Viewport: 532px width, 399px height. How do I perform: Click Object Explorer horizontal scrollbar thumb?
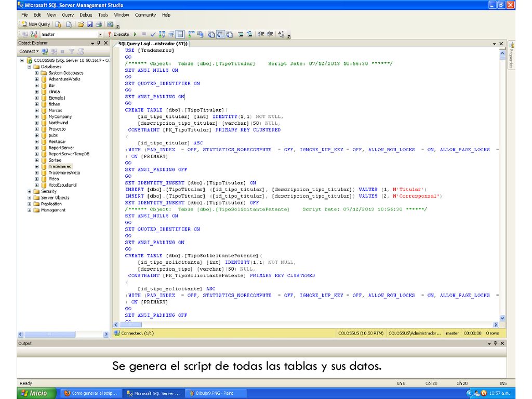[49, 334]
